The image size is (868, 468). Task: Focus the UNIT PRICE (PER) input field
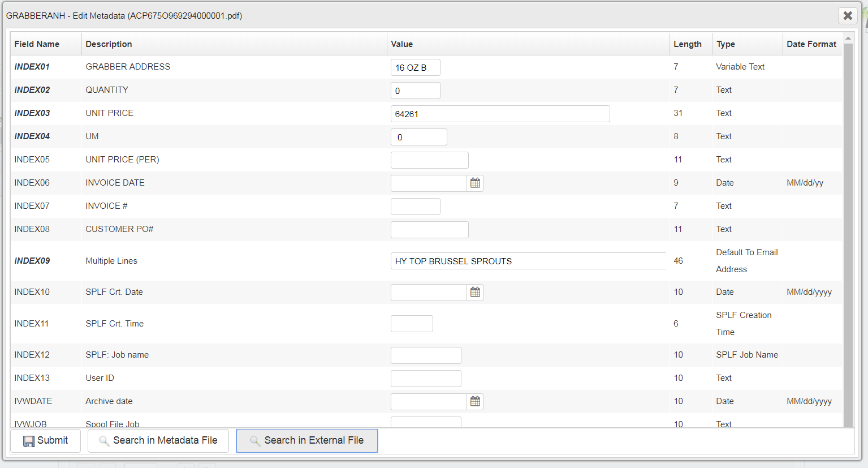[x=429, y=160]
